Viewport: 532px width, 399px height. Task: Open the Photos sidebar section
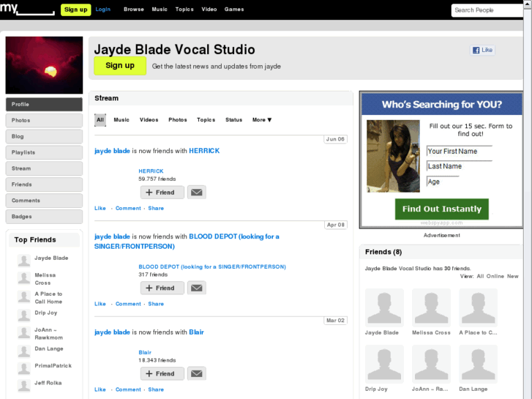click(x=44, y=120)
